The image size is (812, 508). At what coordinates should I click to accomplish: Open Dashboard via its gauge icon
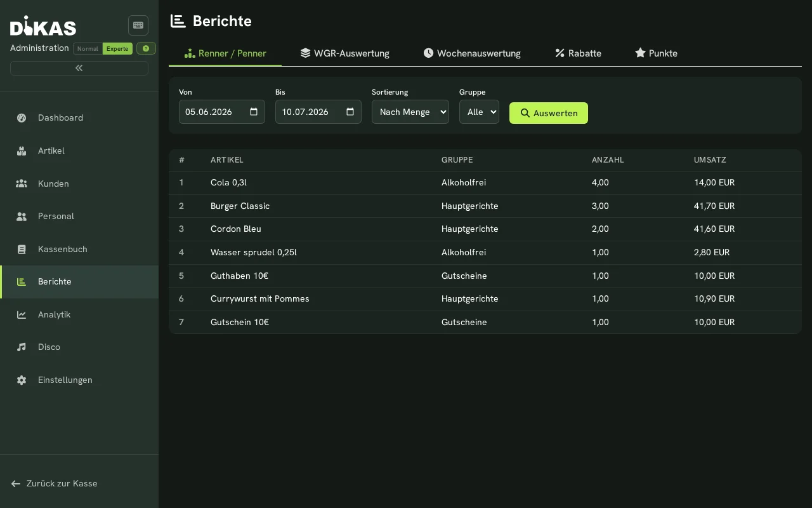click(x=22, y=117)
